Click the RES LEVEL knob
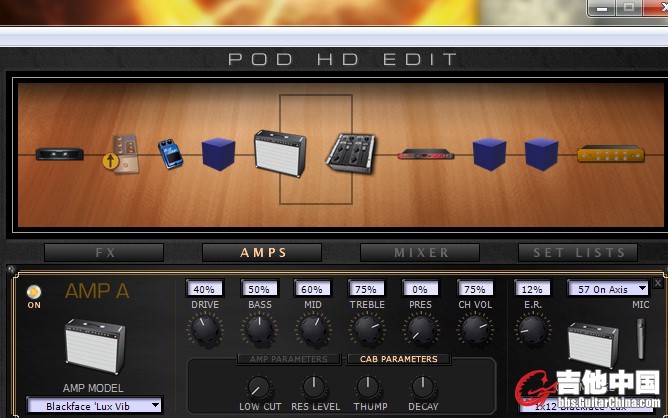 [314, 388]
